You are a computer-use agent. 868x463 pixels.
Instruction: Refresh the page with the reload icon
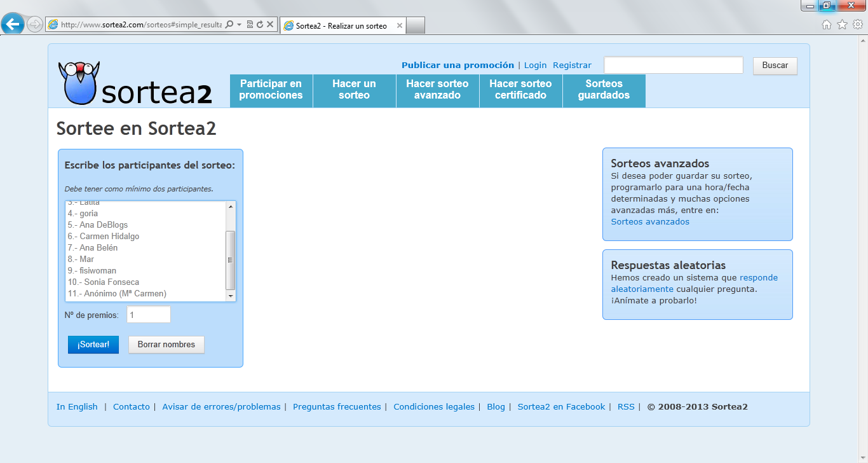(x=260, y=25)
